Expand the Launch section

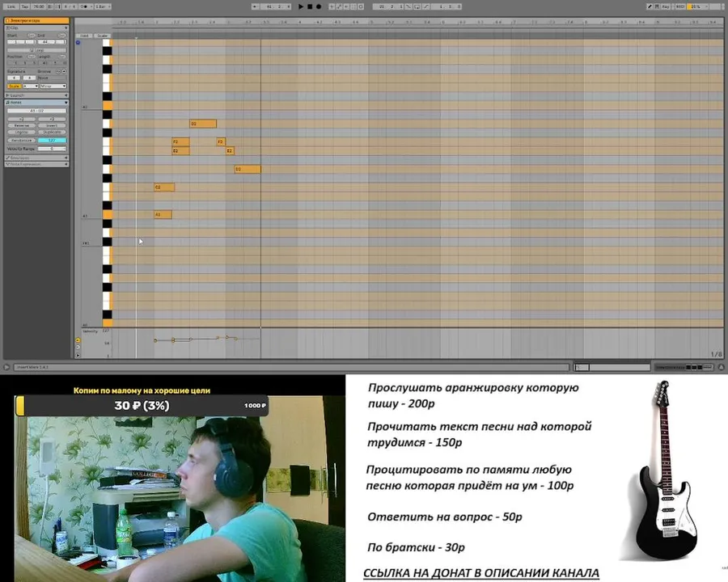66,95
